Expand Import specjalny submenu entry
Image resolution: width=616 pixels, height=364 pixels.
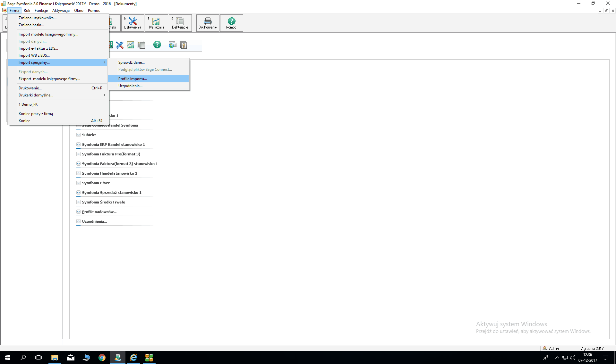pos(57,62)
